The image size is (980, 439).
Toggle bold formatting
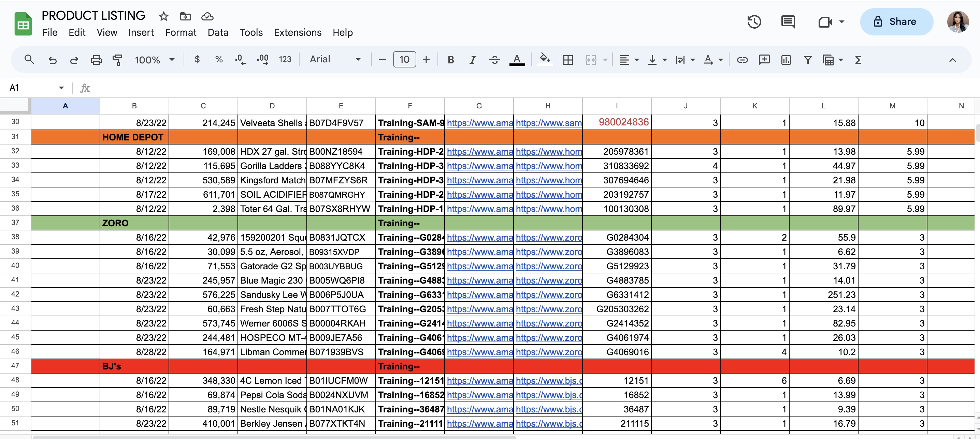point(451,60)
